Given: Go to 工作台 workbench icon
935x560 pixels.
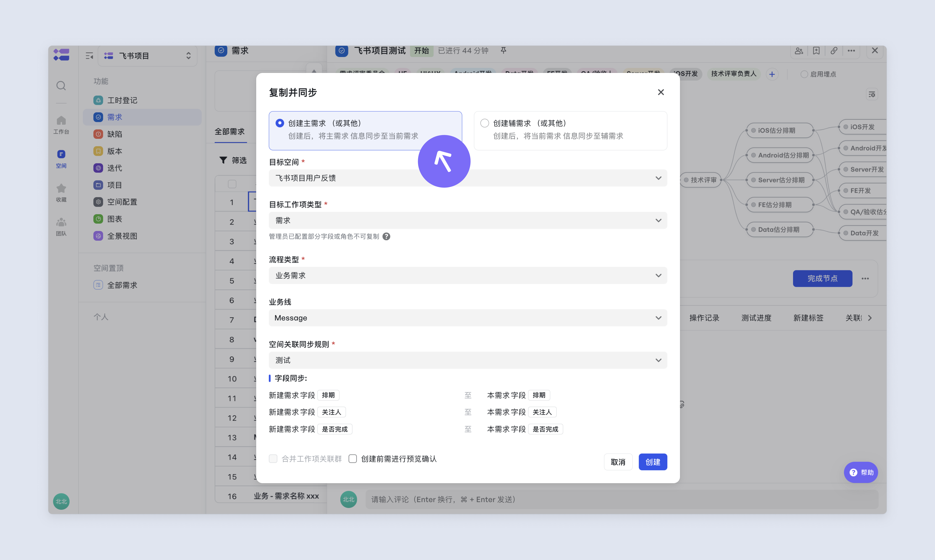Looking at the screenshot, I should click(61, 125).
